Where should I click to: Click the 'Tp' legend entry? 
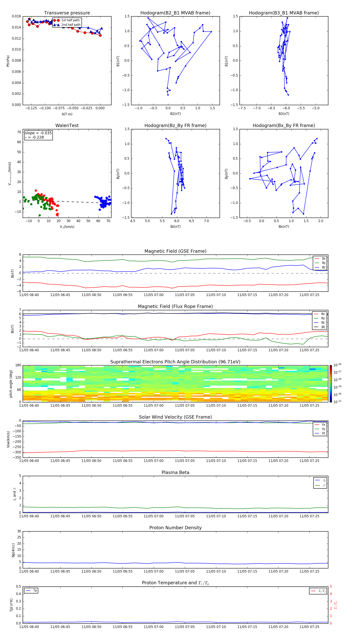point(31,591)
